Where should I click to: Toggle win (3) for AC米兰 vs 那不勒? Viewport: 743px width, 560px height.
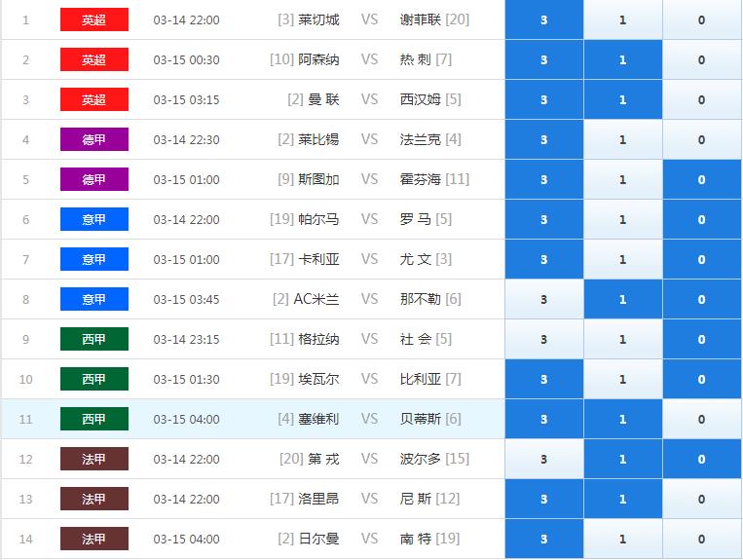click(x=544, y=299)
